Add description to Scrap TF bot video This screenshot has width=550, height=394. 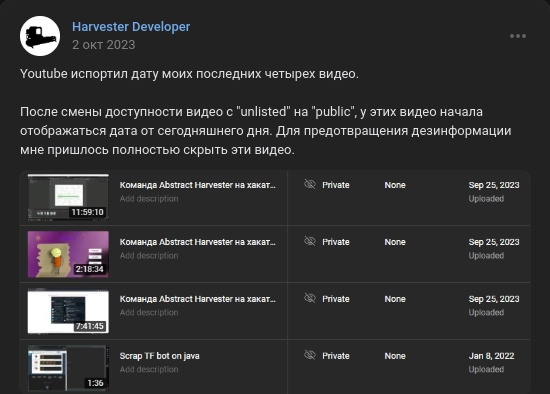pos(149,369)
